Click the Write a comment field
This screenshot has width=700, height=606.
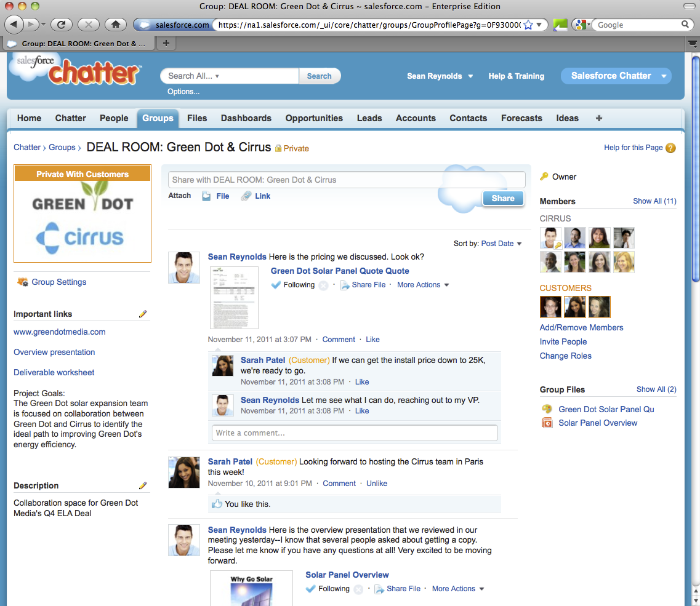355,433
